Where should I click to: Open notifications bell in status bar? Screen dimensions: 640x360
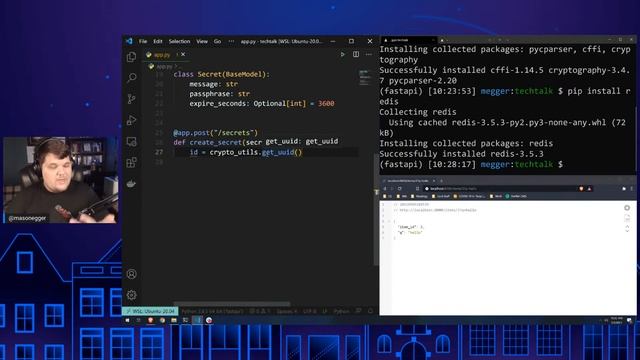click(371, 311)
